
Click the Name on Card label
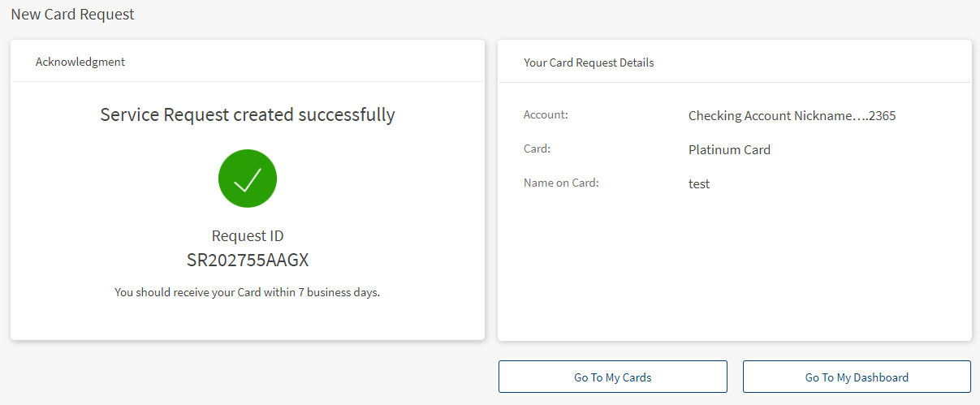[x=561, y=183]
